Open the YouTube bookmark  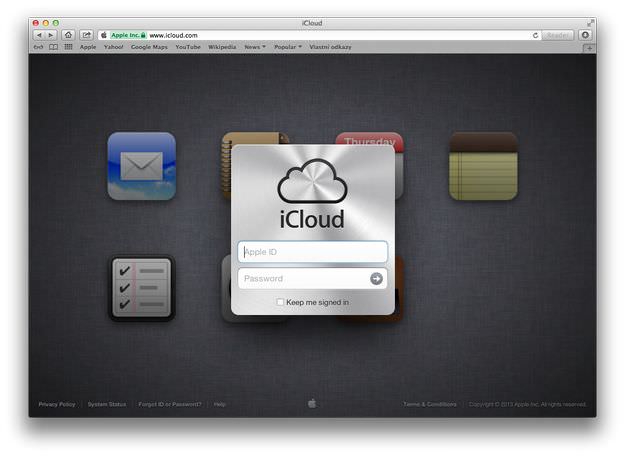click(188, 47)
